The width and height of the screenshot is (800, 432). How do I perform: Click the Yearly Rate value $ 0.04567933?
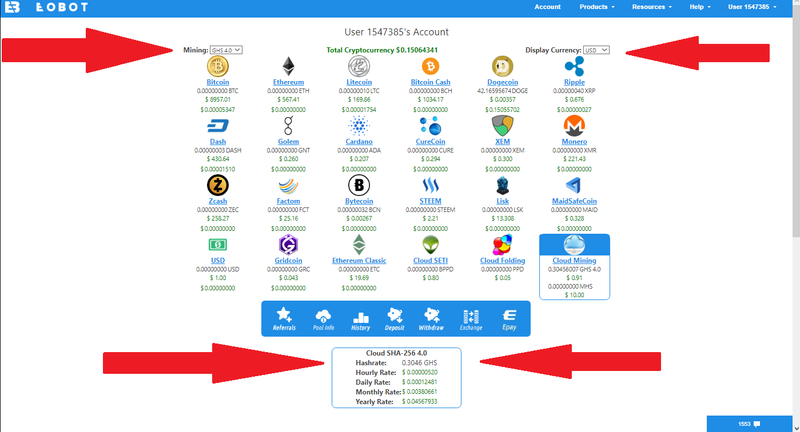pyautogui.click(x=419, y=402)
